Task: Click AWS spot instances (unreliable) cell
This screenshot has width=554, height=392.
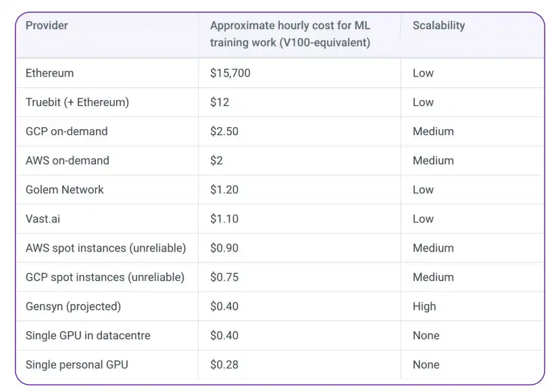Action: point(105,248)
